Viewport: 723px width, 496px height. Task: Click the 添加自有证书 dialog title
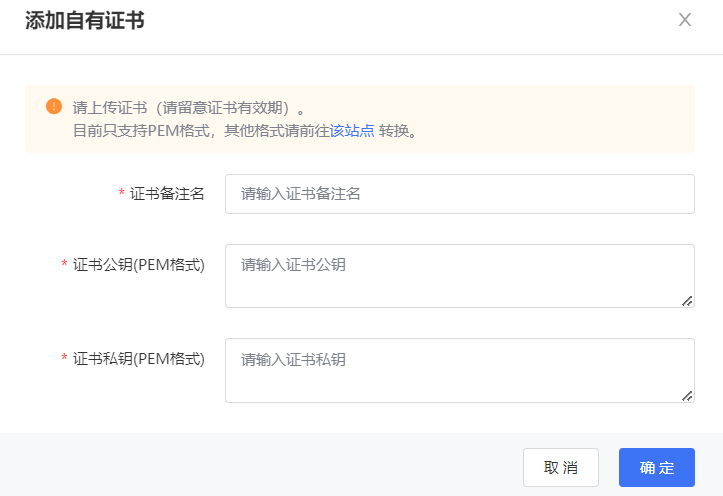85,21
